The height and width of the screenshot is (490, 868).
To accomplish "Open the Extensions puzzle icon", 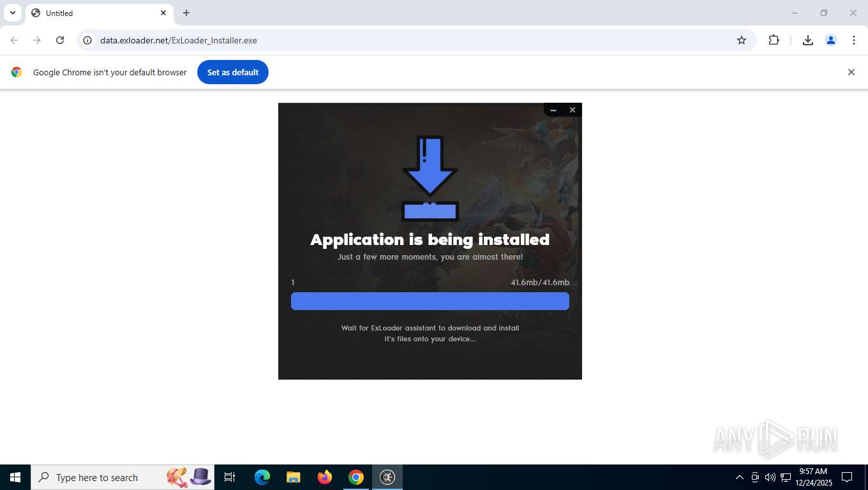I will [x=774, y=40].
